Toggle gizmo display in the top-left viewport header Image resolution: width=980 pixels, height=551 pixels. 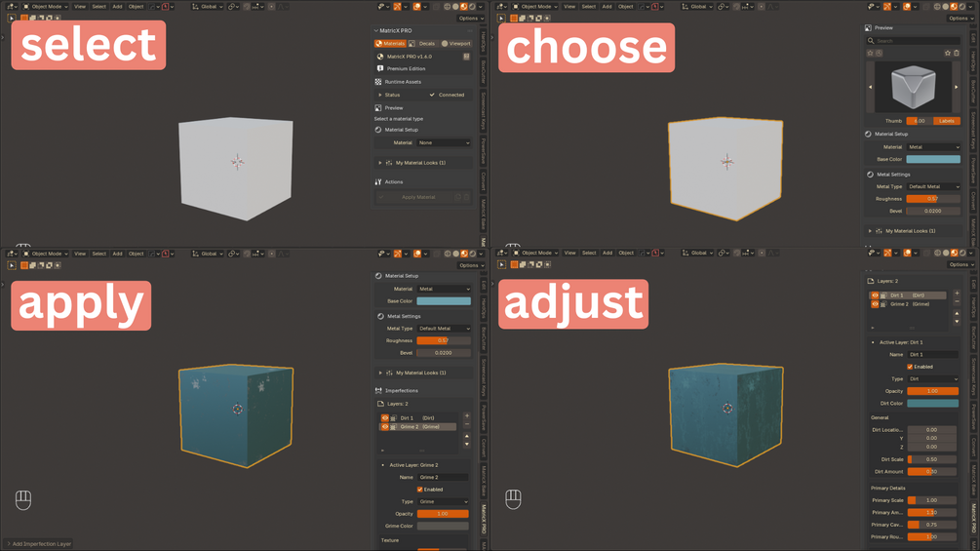pyautogui.click(x=398, y=7)
